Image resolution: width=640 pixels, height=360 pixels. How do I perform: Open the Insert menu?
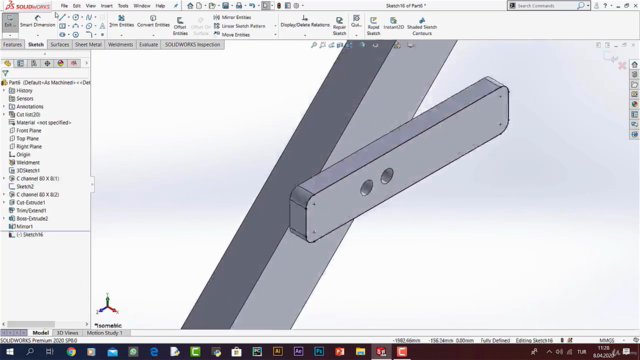point(107,6)
